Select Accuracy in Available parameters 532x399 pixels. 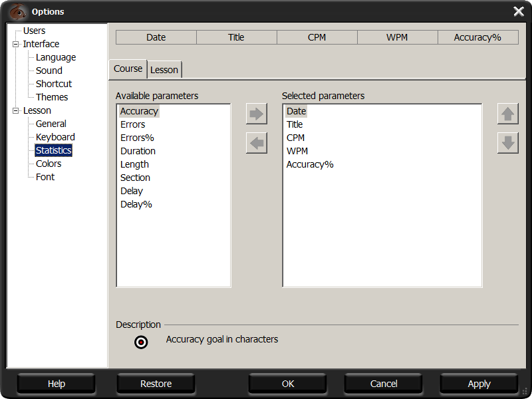139,111
